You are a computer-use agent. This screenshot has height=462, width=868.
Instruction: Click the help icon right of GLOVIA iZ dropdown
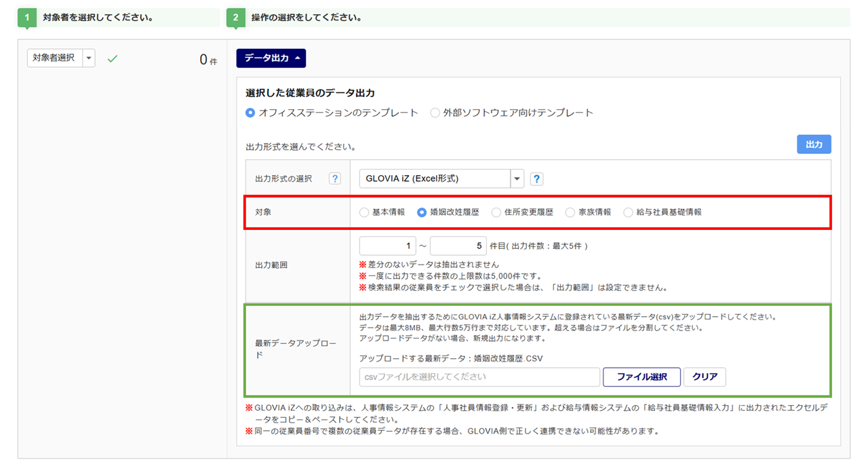536,179
